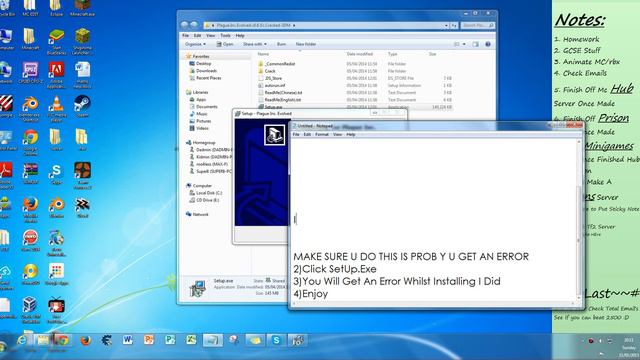Sort files by the Type column header
640x360 pixels.
click(393, 54)
